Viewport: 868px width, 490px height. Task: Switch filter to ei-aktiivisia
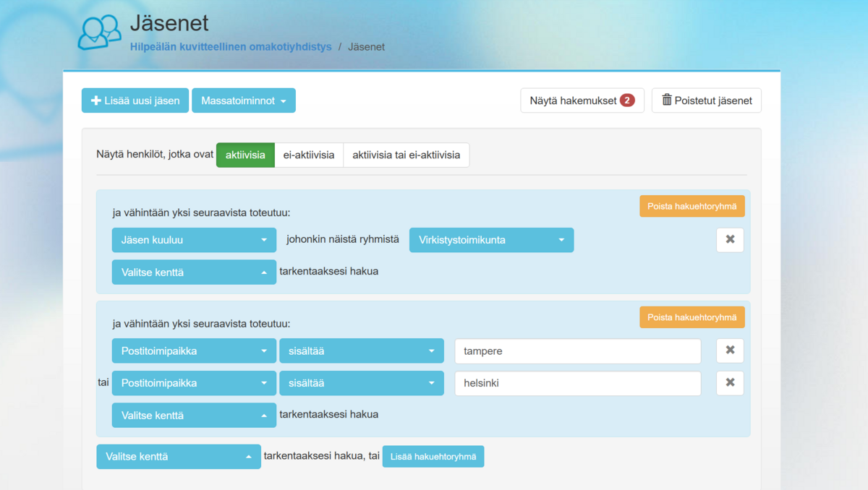[x=309, y=155]
